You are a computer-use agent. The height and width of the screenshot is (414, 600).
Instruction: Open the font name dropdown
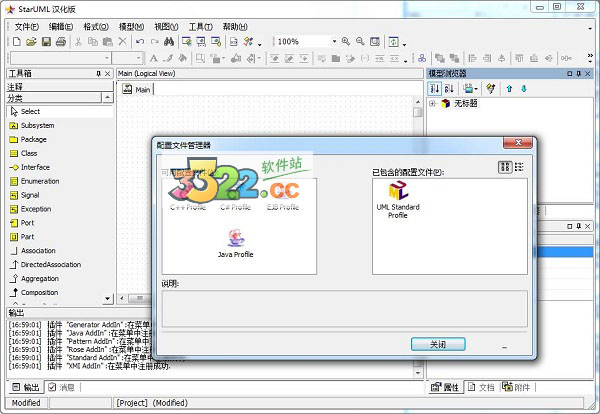[107, 58]
